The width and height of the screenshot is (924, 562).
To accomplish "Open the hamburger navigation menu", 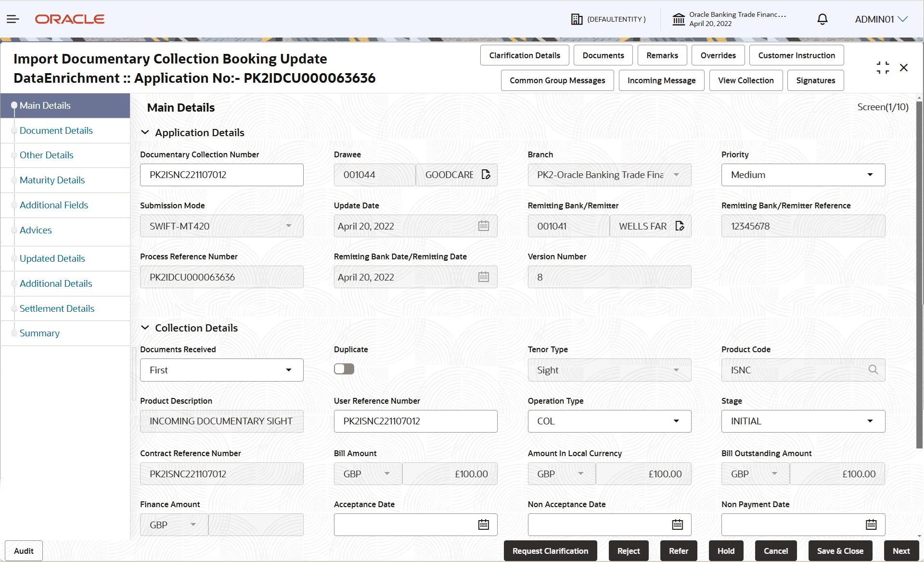I will [x=13, y=19].
